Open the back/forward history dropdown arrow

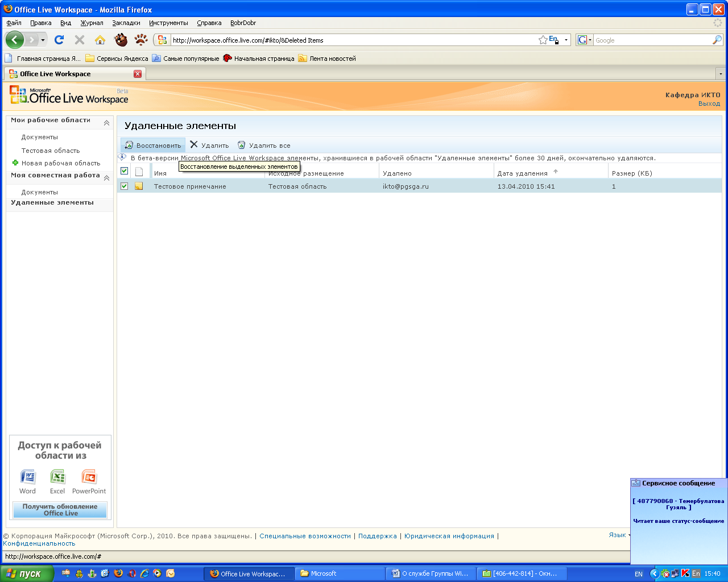tap(43, 40)
